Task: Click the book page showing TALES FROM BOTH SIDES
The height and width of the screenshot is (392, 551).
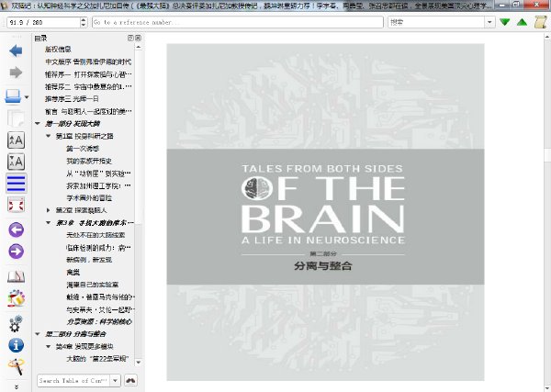Action: (325, 212)
